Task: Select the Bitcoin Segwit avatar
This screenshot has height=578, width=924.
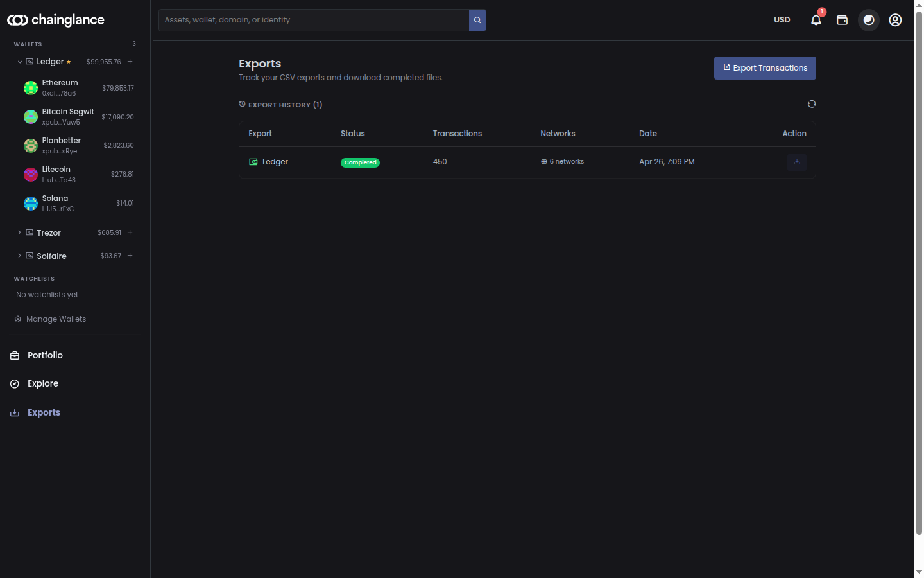Action: (x=31, y=117)
